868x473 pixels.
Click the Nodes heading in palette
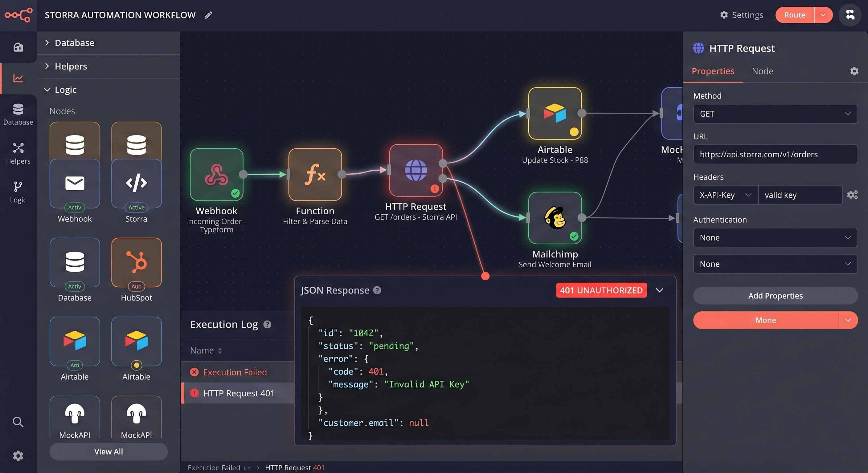click(x=62, y=111)
